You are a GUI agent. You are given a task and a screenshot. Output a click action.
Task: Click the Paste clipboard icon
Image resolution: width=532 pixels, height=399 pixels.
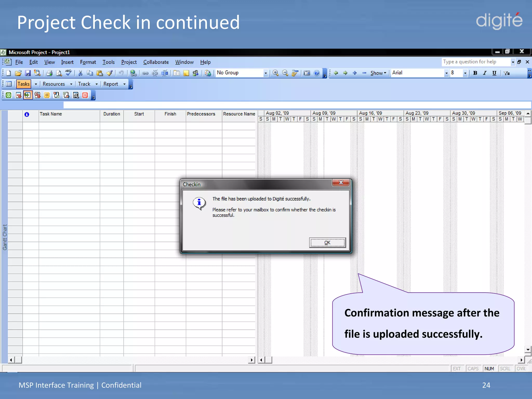[100, 73]
